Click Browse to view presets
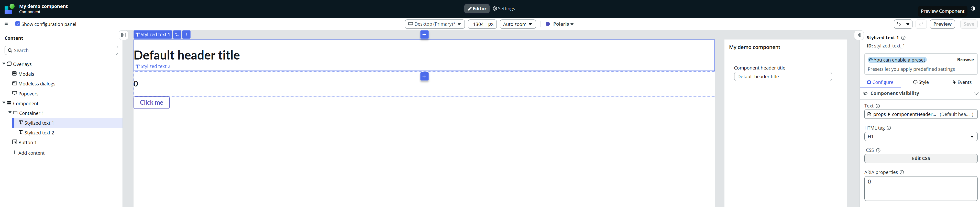 pos(965,60)
